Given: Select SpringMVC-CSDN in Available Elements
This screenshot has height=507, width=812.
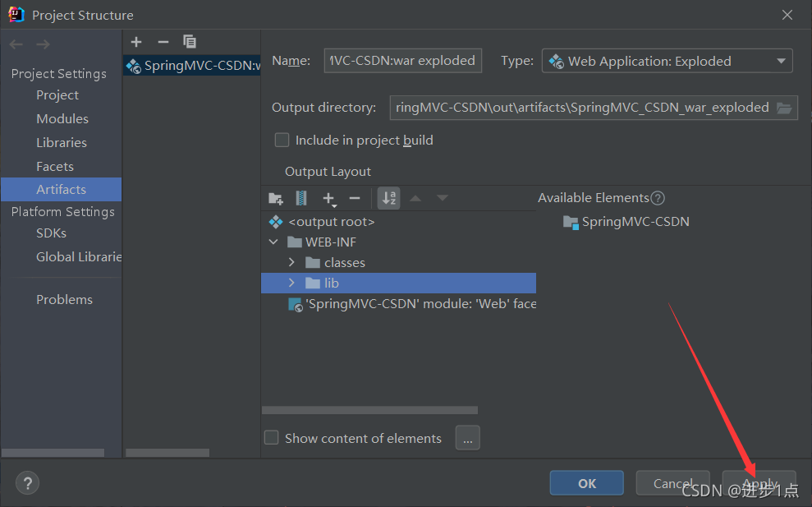Looking at the screenshot, I should (x=626, y=222).
